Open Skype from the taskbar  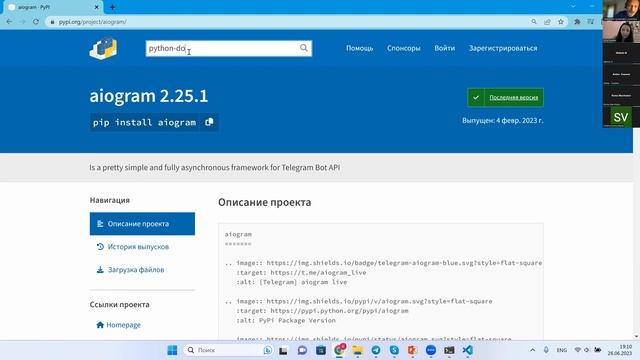pos(394,350)
